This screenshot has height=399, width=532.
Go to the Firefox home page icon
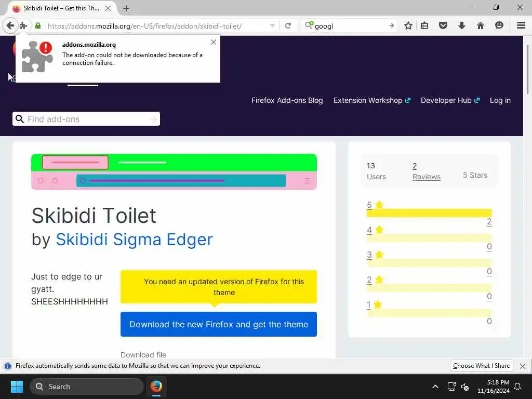481,26
